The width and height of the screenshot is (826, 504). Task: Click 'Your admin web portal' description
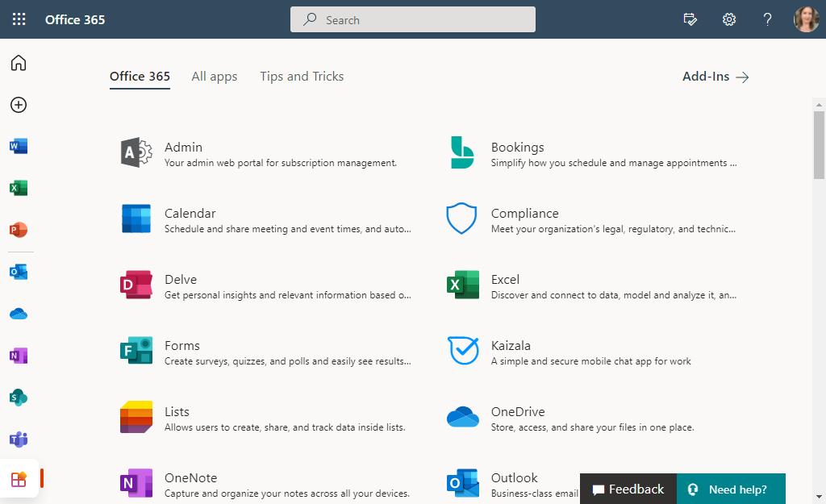280,163
